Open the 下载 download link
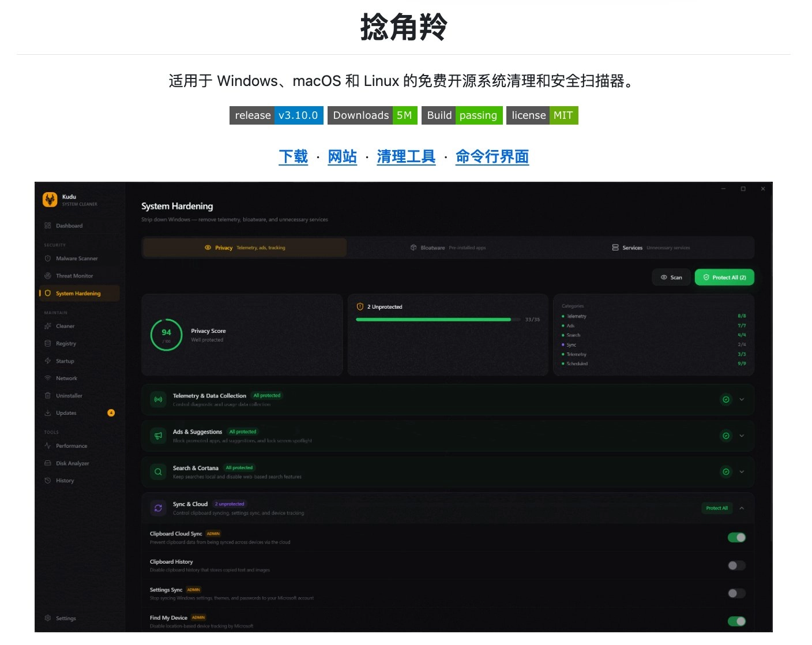This screenshot has height=645, width=812. click(x=294, y=157)
